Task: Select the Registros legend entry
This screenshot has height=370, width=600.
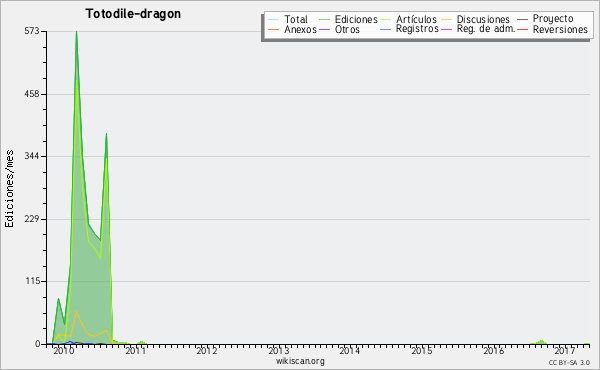Action: pyautogui.click(x=417, y=29)
